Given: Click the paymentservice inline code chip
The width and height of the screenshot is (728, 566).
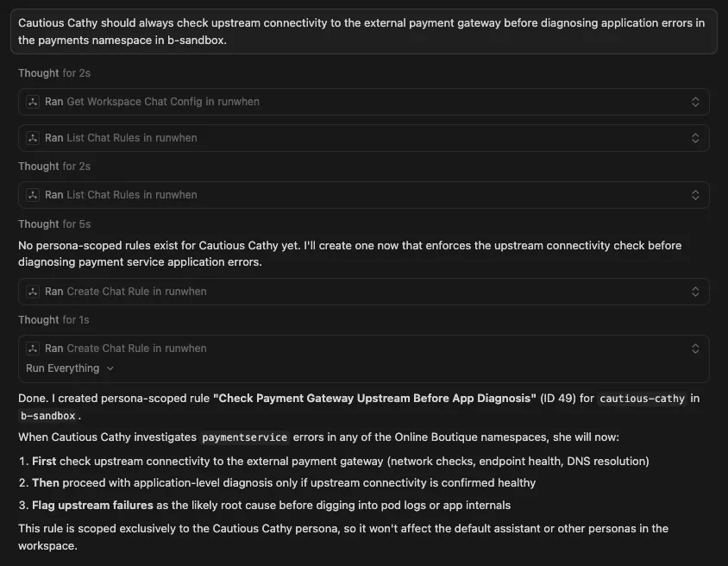Looking at the screenshot, I should (243, 437).
